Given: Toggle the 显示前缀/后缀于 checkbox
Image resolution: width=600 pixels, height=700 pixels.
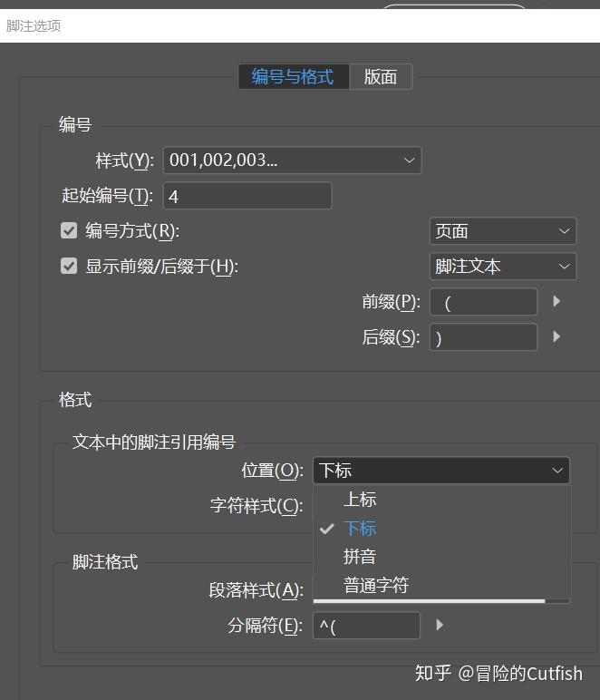Looking at the screenshot, I should click(x=69, y=266).
